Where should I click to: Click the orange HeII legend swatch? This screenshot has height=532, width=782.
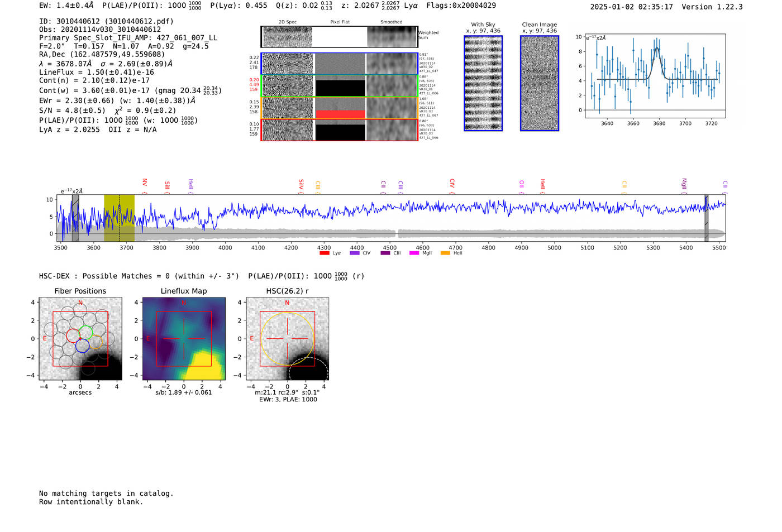coord(445,253)
